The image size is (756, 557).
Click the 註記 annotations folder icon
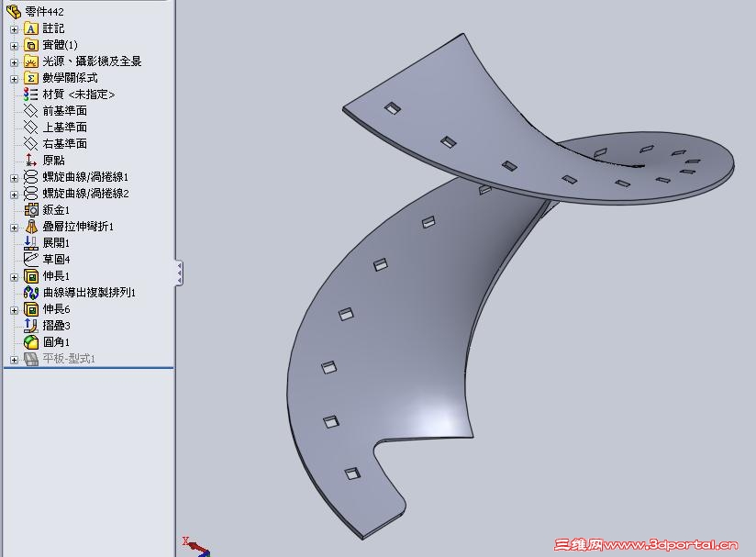pyautogui.click(x=31, y=28)
